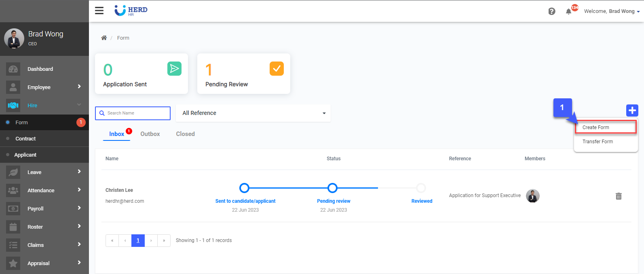Open the notifications bell

(568, 11)
